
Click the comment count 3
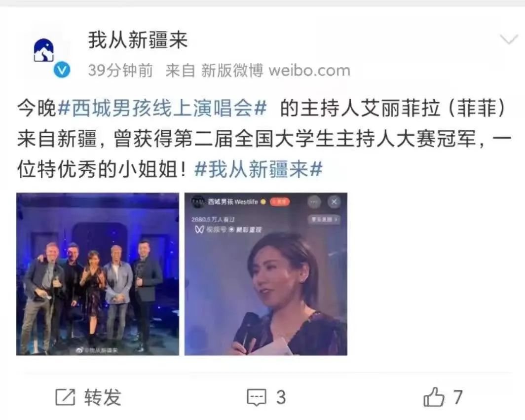click(281, 398)
